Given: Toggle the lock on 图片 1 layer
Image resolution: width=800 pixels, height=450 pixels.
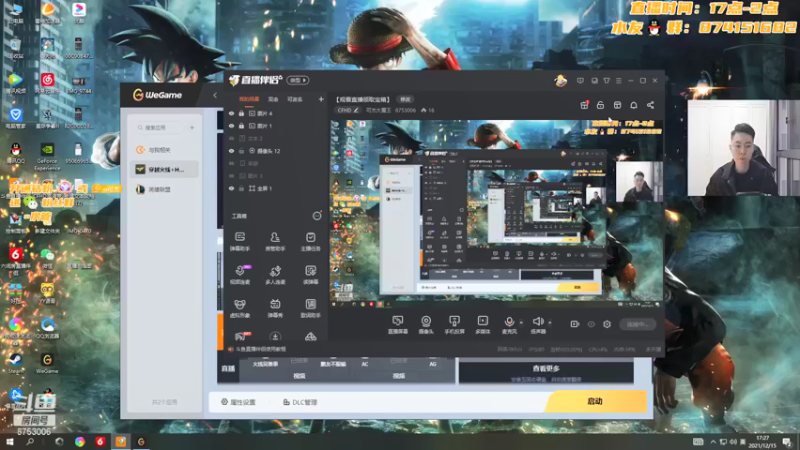Looking at the screenshot, I should (x=241, y=126).
